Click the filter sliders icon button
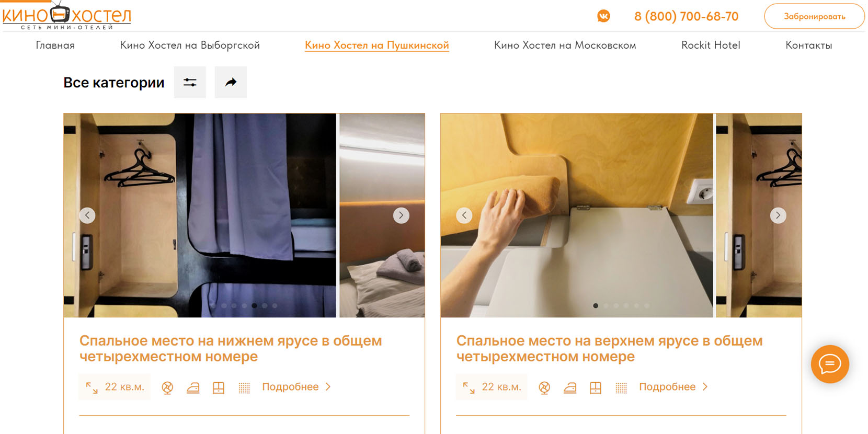The height and width of the screenshot is (434, 868). (x=190, y=82)
